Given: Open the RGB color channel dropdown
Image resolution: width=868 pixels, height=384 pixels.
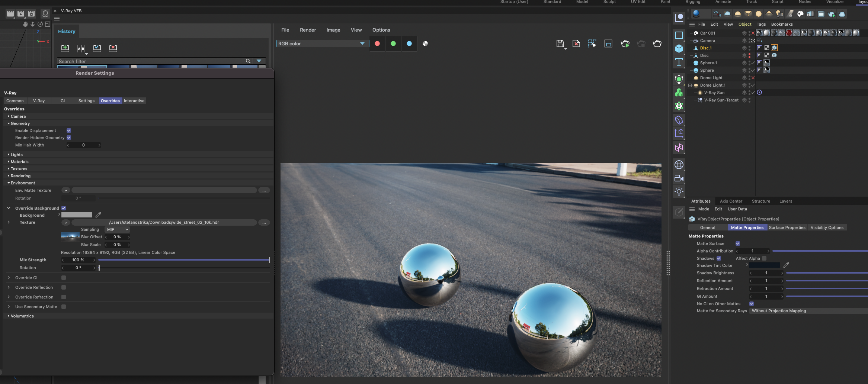Looking at the screenshot, I should tap(322, 44).
